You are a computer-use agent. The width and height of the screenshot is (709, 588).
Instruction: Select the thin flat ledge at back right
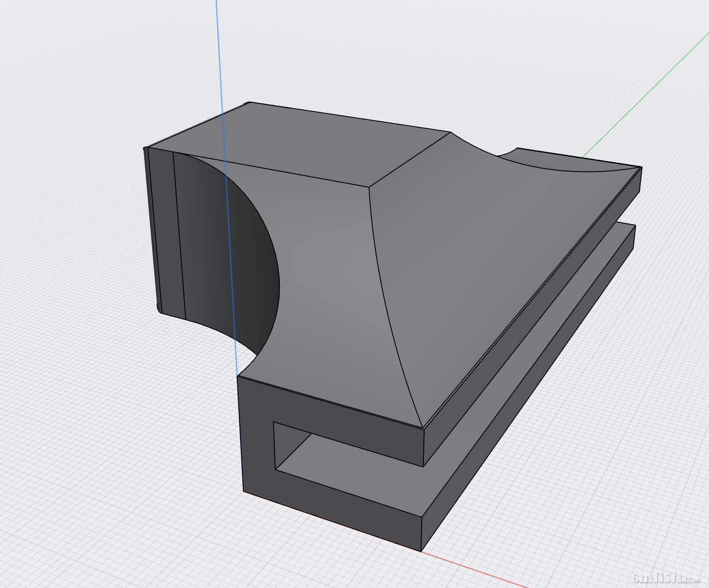coord(575,160)
